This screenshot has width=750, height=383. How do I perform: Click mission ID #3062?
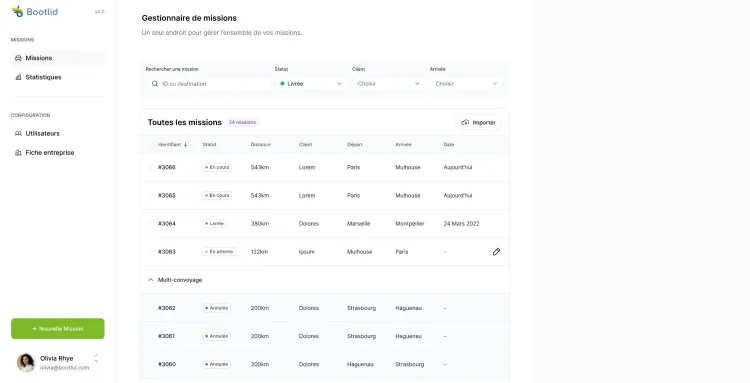tap(167, 308)
